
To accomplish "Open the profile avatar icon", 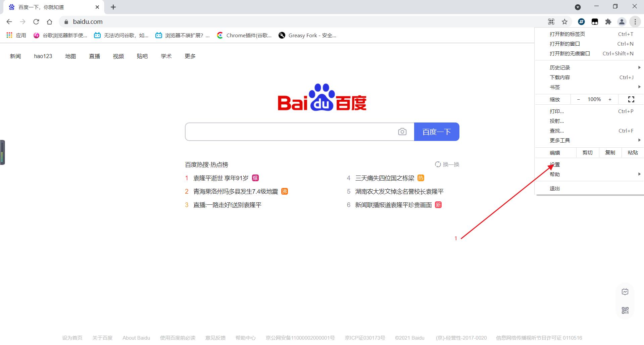I will pos(622,22).
